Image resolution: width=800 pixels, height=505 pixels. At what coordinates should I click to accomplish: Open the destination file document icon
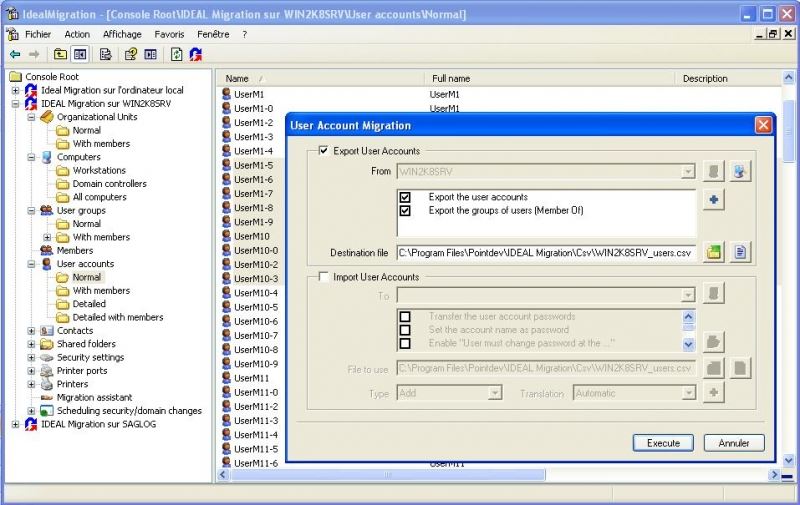tap(740, 252)
